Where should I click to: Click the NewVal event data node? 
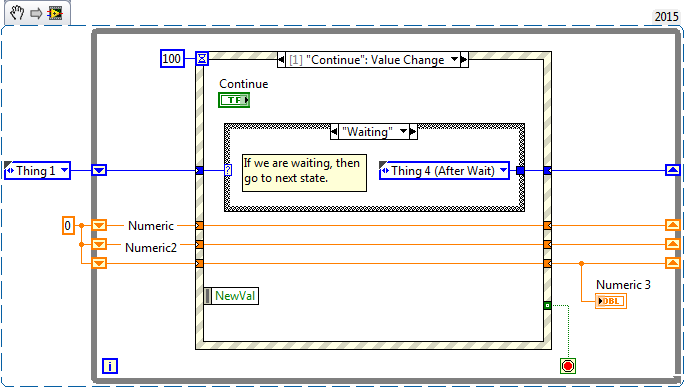[x=232, y=296]
